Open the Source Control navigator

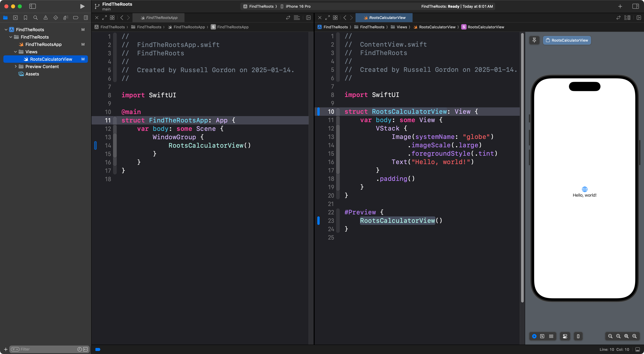tap(15, 18)
